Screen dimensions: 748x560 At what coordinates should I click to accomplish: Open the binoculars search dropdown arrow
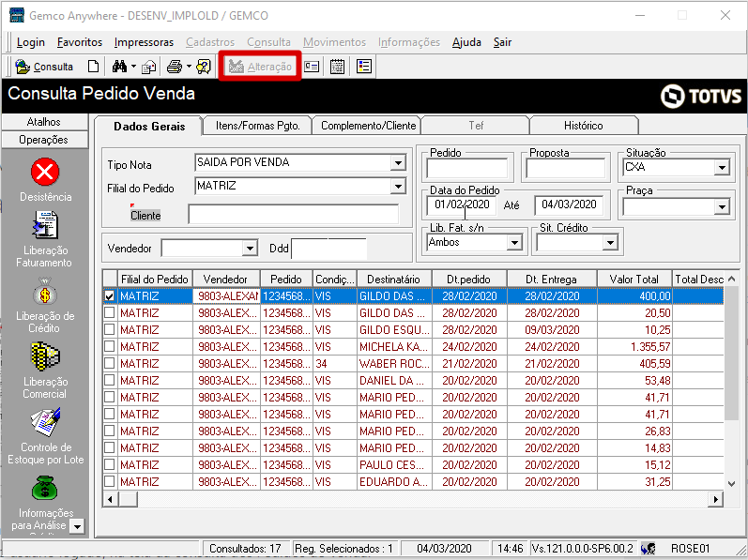(133, 67)
